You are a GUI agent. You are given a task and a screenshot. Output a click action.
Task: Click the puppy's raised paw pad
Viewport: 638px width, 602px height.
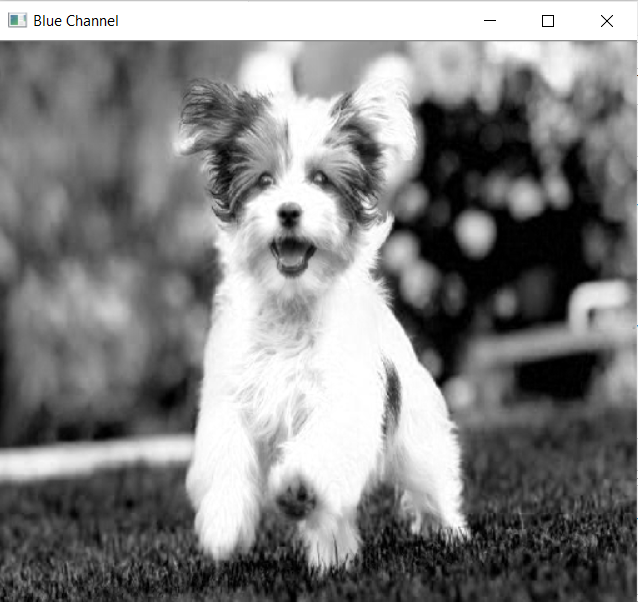pyautogui.click(x=296, y=498)
